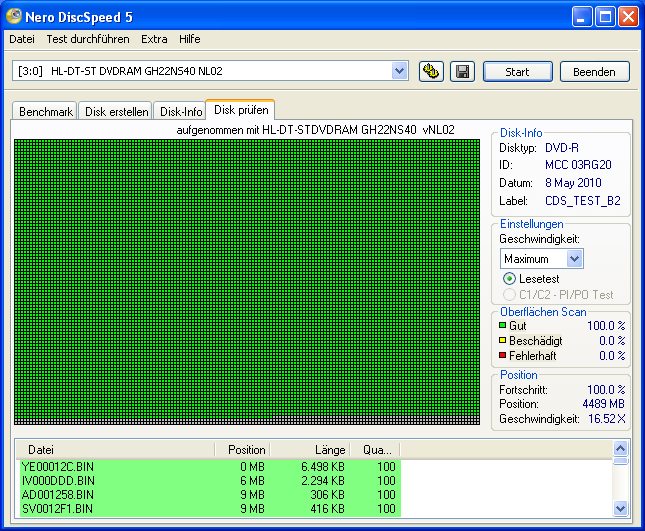Click the Länge column header
Image resolution: width=645 pixels, height=531 pixels.
click(x=310, y=450)
